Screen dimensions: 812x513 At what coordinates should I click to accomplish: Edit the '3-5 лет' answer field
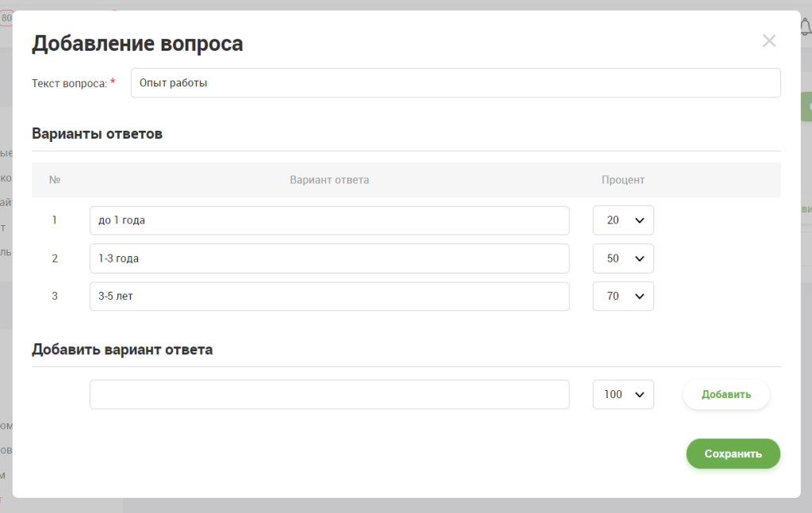click(329, 296)
